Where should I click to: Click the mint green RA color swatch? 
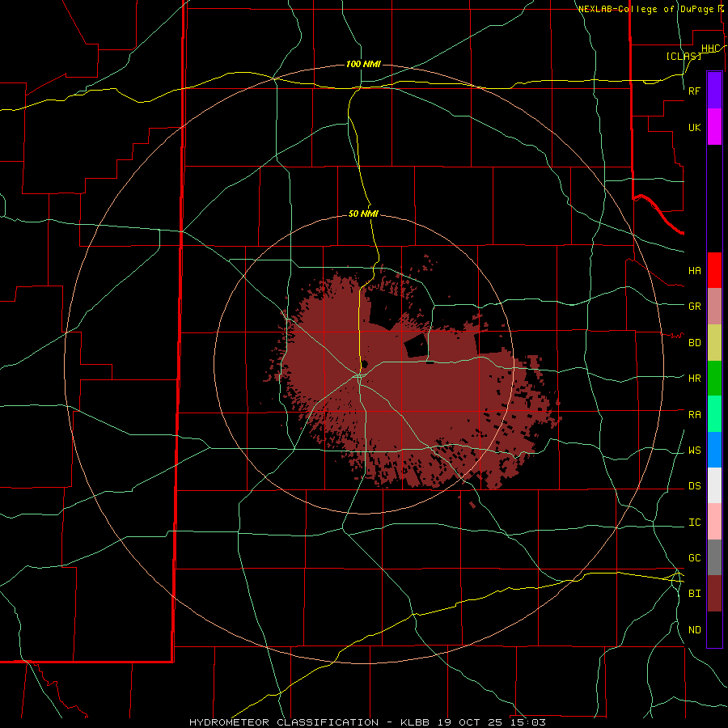(714, 414)
